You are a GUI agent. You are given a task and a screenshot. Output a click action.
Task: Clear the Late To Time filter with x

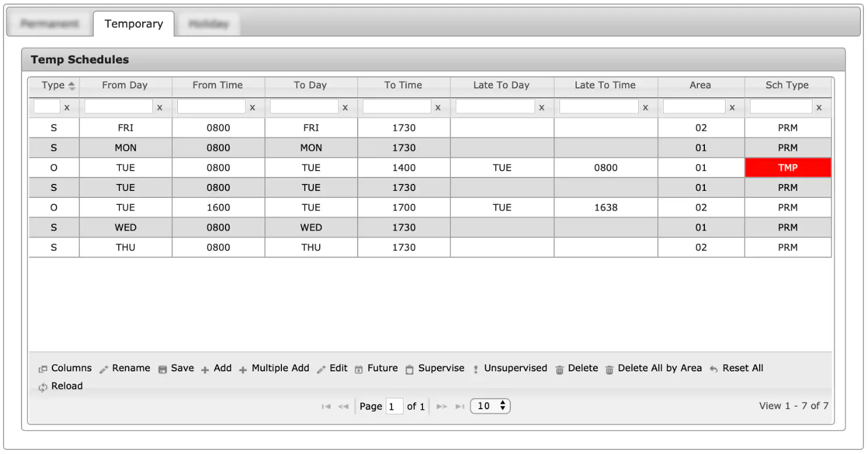645,108
